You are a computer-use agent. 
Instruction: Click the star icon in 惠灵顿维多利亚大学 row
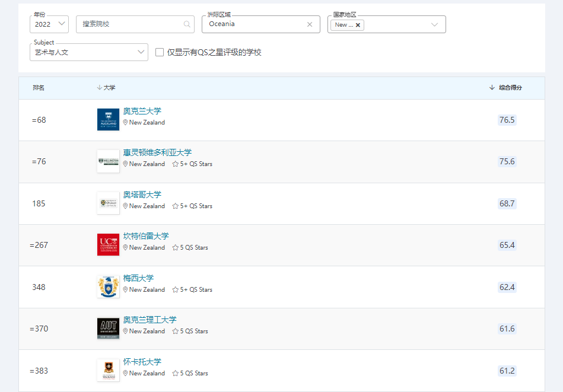tap(175, 164)
